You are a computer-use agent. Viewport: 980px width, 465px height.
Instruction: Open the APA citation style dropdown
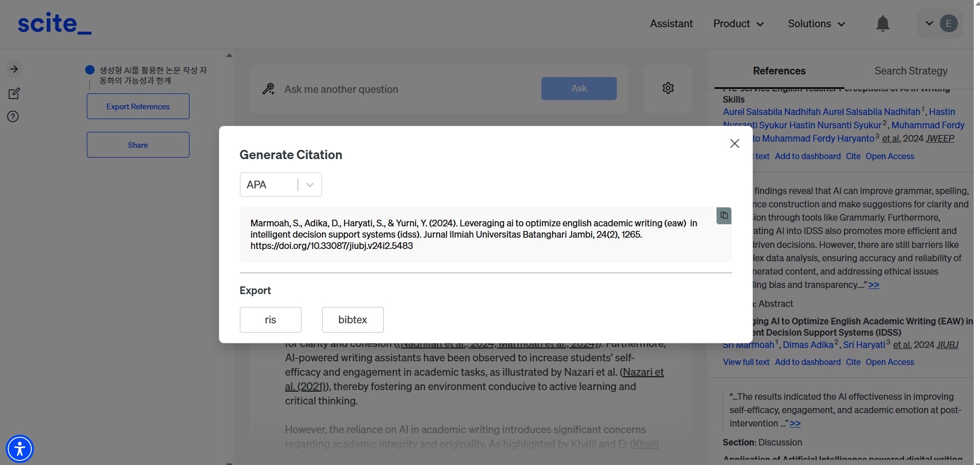coord(280,185)
